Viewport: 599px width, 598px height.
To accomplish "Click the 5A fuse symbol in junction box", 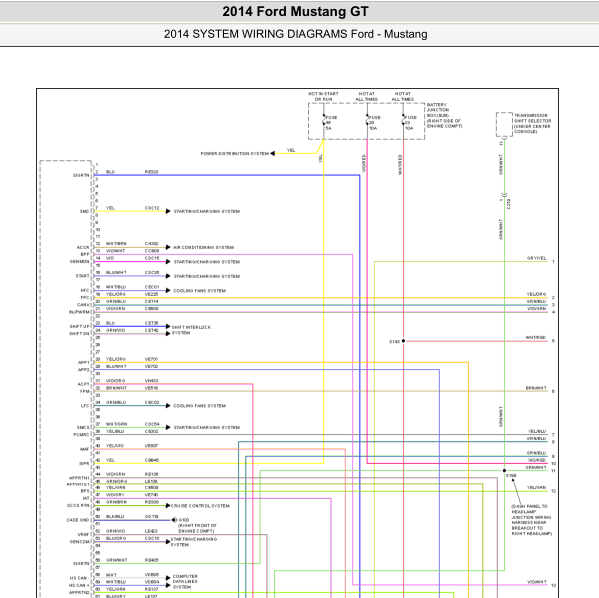I will 324,121.
